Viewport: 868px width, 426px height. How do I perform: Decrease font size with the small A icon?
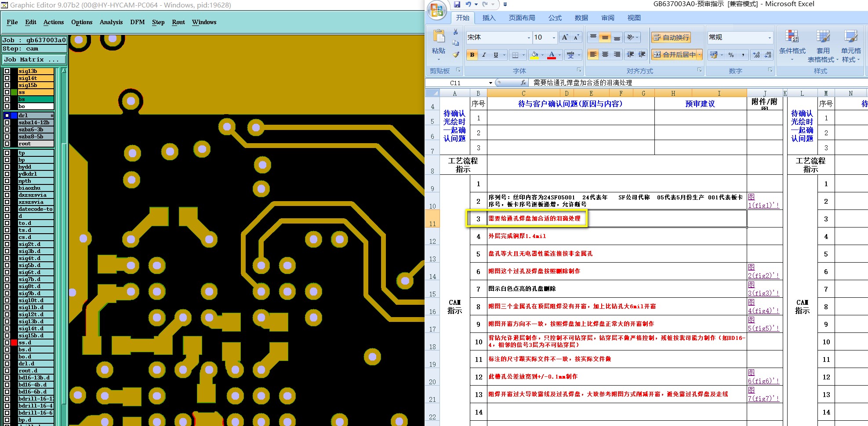pyautogui.click(x=576, y=37)
